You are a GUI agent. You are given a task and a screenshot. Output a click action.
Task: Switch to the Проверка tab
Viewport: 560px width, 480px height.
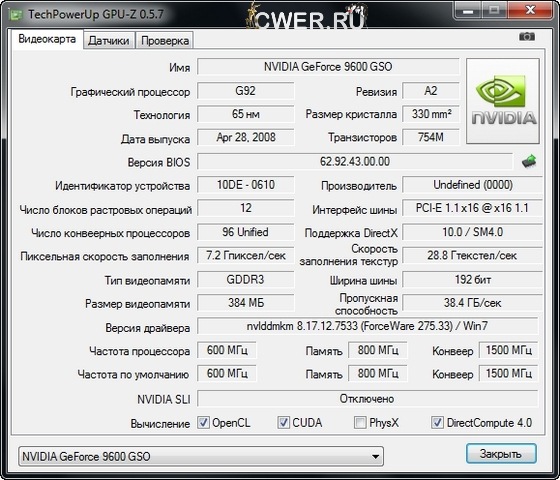(x=165, y=41)
